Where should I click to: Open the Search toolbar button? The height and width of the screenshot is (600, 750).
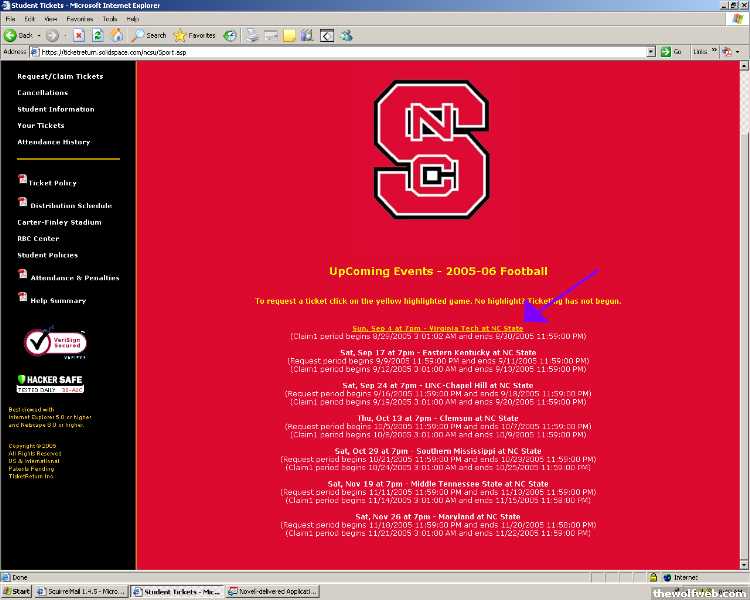coord(149,35)
